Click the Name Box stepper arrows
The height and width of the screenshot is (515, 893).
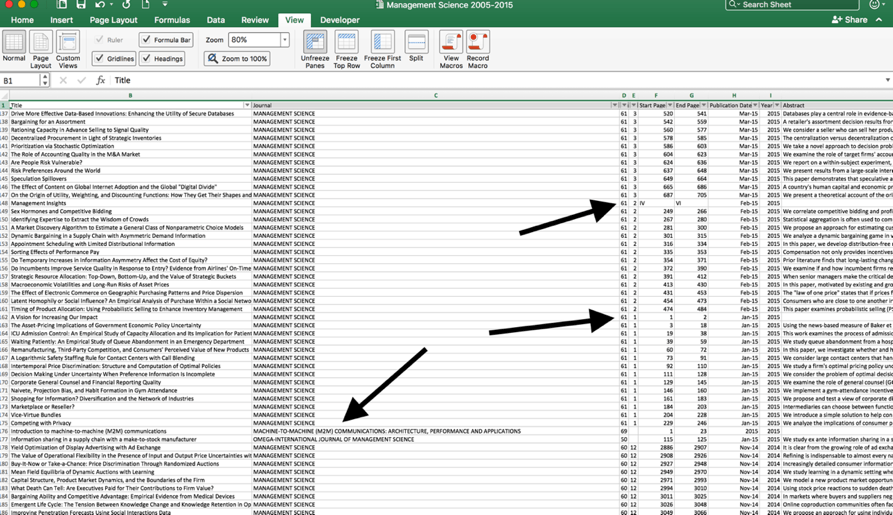coord(45,80)
